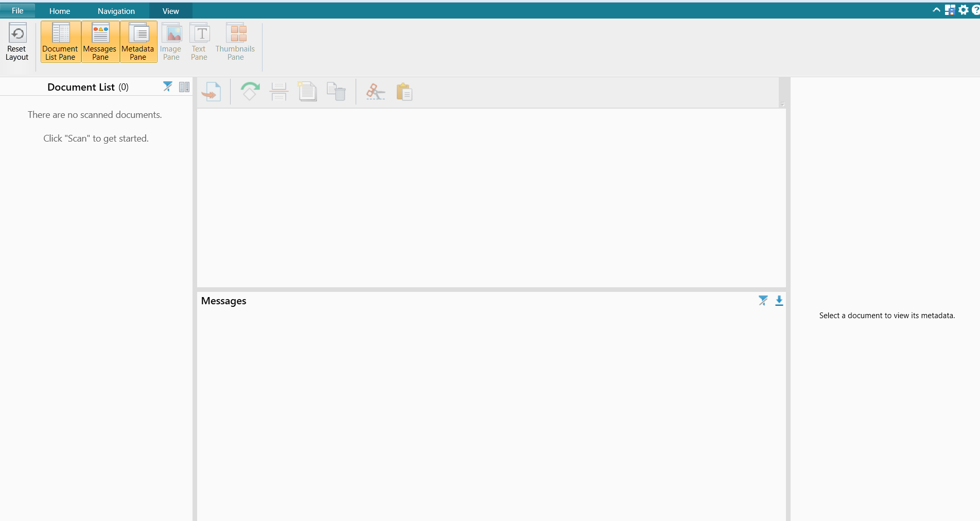Toggle the Document List Pane

[61, 42]
